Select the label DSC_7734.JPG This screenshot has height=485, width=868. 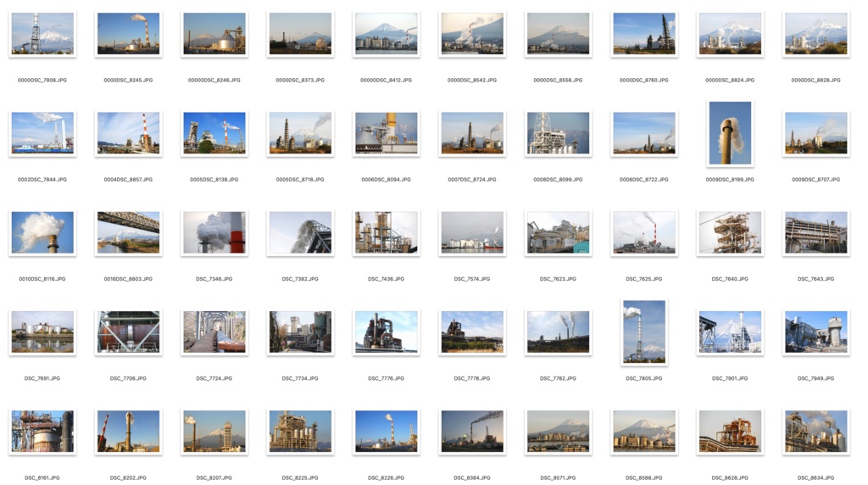[x=300, y=379]
